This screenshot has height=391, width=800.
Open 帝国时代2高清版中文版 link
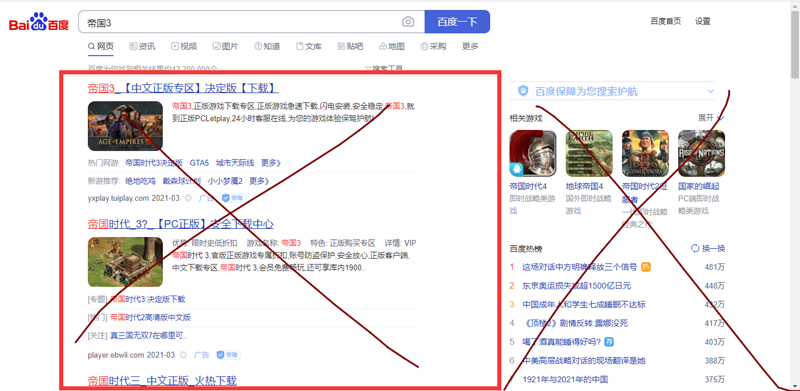click(151, 317)
